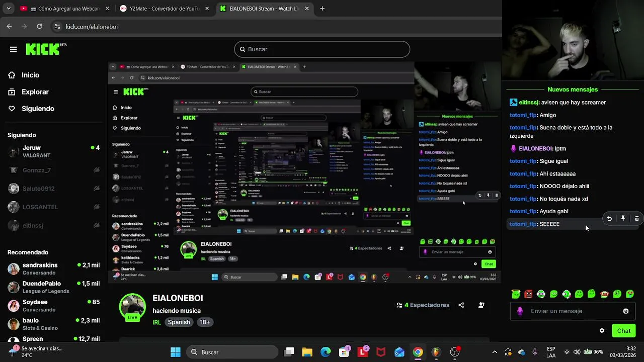
Task: Click the Nuevos mensajes banner in chat
Action: [573, 89]
